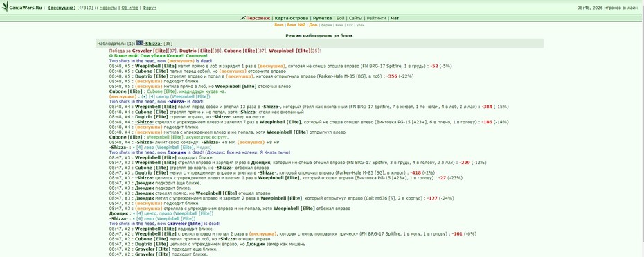Click the line now (веснушка) is dead!
644x257 pixels.
click(x=161, y=61)
